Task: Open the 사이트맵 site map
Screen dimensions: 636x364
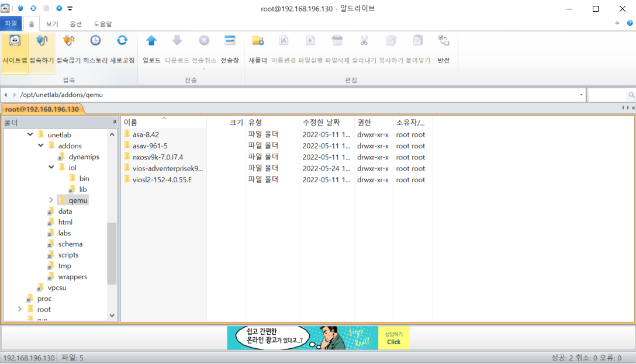Action: [x=15, y=53]
